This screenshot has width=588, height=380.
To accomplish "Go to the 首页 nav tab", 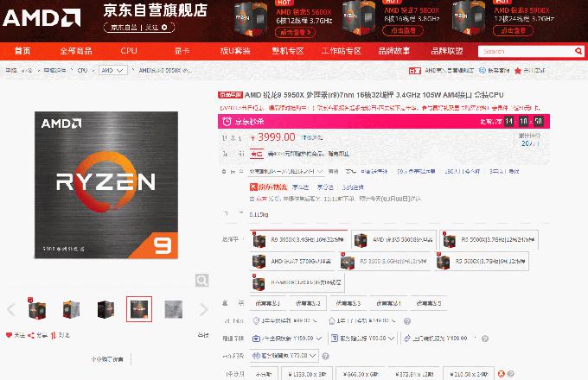I will pos(22,51).
